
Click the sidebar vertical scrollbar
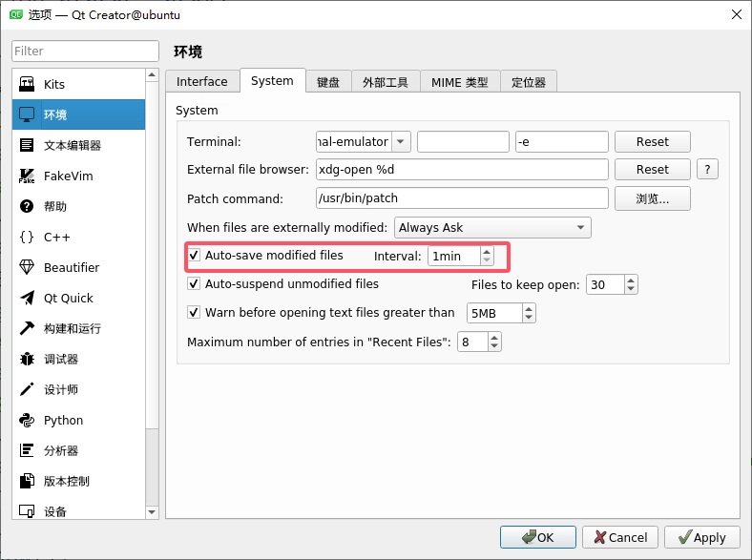(x=152, y=286)
